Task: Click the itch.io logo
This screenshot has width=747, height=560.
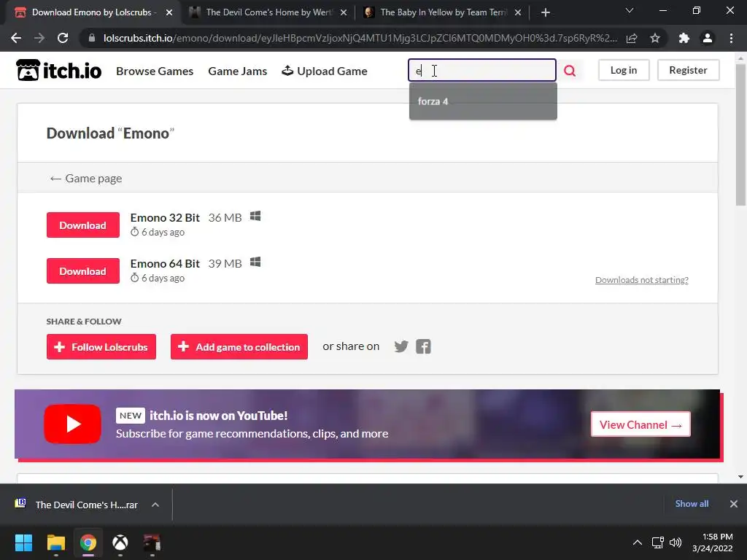Action: (58, 71)
